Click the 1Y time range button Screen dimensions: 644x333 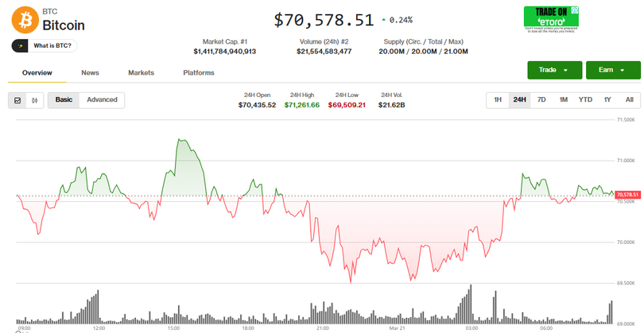point(607,100)
